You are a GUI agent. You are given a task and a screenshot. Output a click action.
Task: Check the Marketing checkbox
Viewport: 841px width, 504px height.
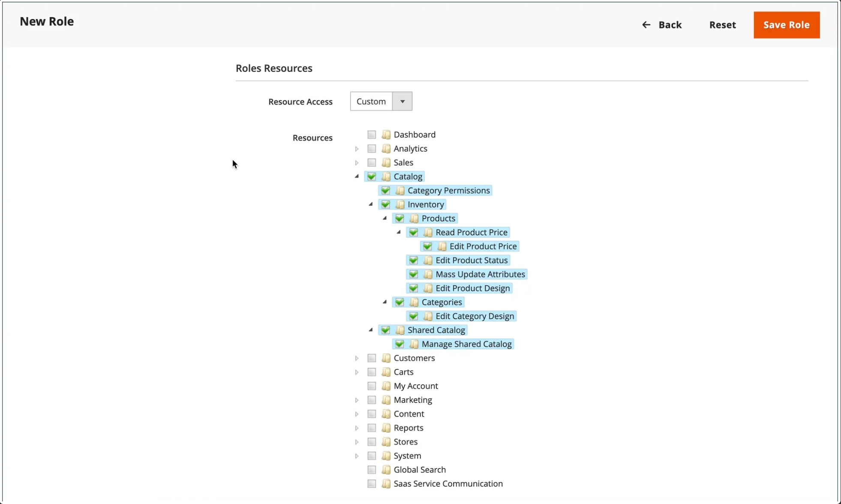click(372, 400)
